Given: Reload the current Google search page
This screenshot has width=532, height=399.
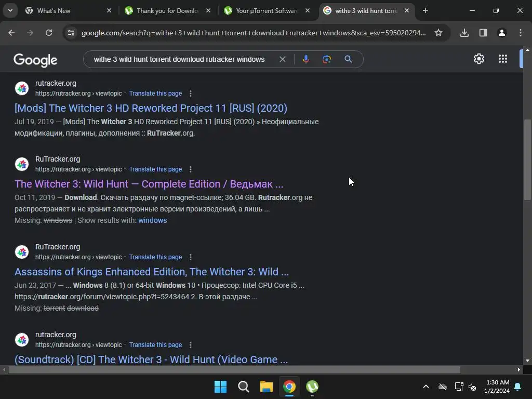Looking at the screenshot, I should pos(49,33).
